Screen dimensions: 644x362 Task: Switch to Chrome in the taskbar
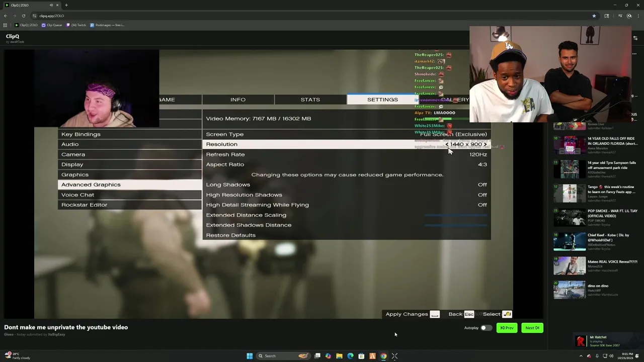pos(383,356)
